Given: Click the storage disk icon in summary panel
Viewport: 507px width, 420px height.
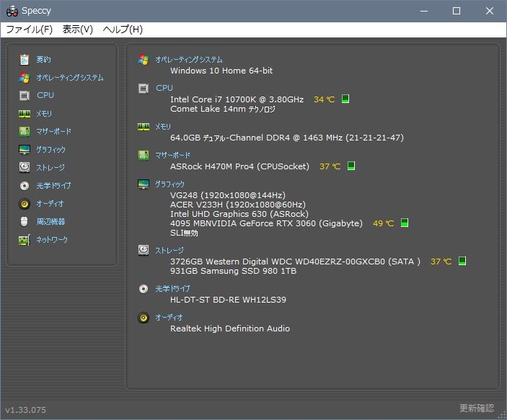Looking at the screenshot, I should tap(144, 251).
